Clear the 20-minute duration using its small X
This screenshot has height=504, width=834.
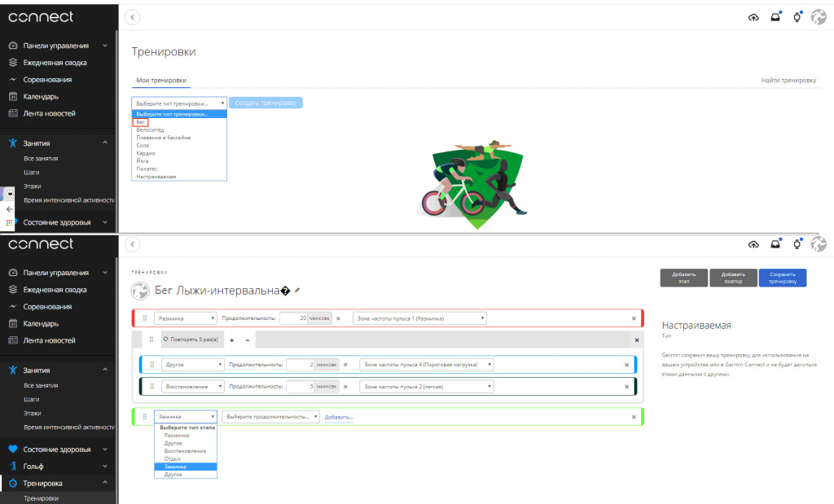tap(338, 318)
